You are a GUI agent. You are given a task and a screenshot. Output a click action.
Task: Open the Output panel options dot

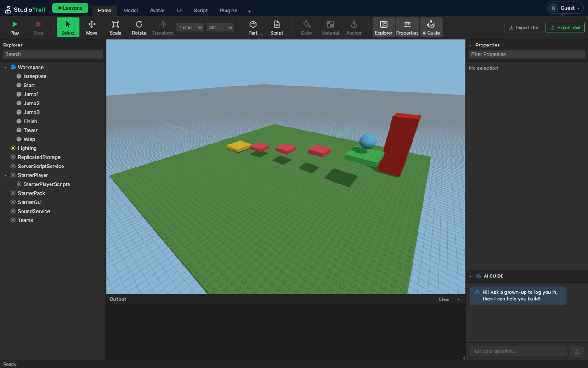[458, 299]
